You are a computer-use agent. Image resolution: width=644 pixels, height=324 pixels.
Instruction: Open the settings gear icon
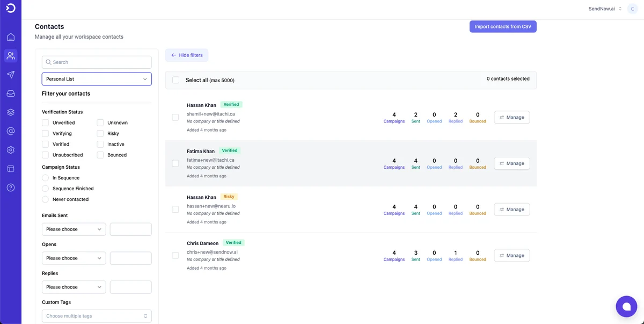(x=11, y=150)
